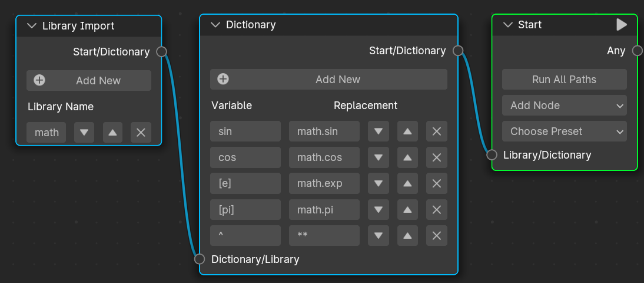Move the sin entry down
This screenshot has width=644, height=283.
(379, 131)
